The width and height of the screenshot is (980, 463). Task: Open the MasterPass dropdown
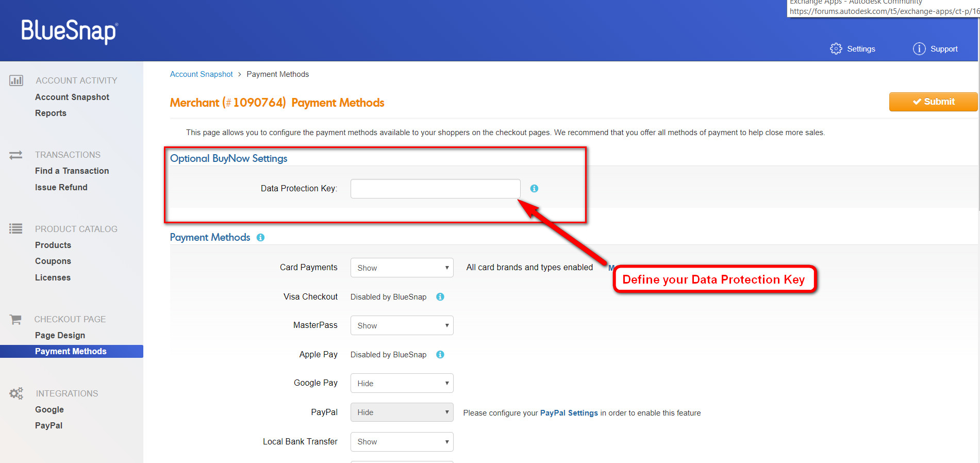tap(402, 325)
